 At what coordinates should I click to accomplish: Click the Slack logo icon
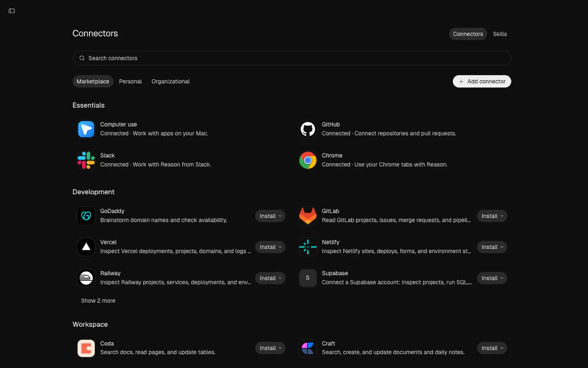86,160
